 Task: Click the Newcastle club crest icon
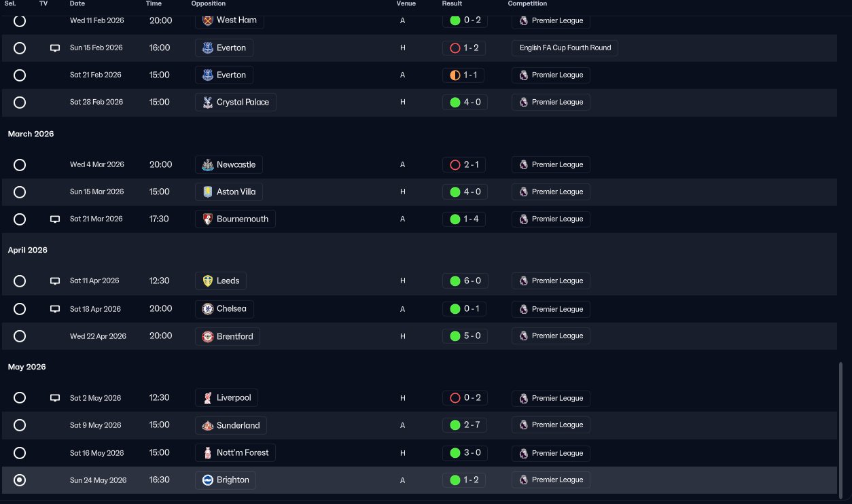coord(208,165)
